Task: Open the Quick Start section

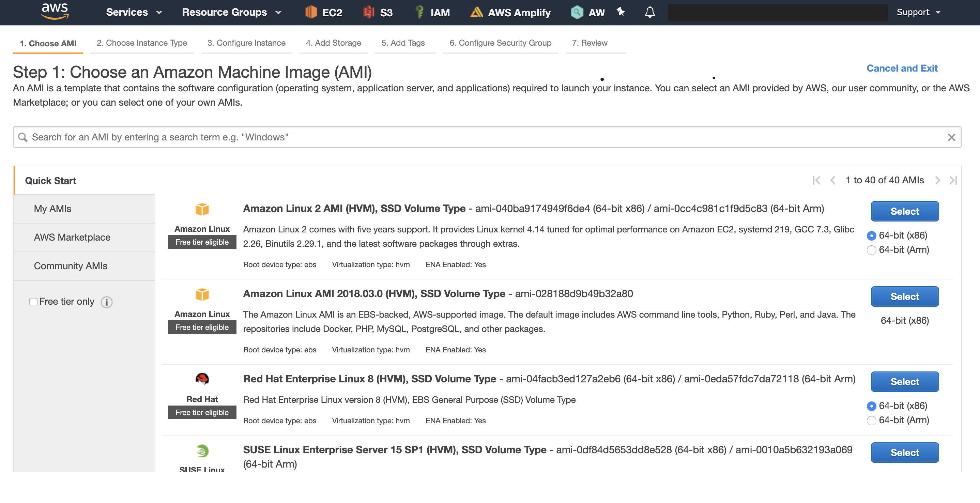Action: 50,181
